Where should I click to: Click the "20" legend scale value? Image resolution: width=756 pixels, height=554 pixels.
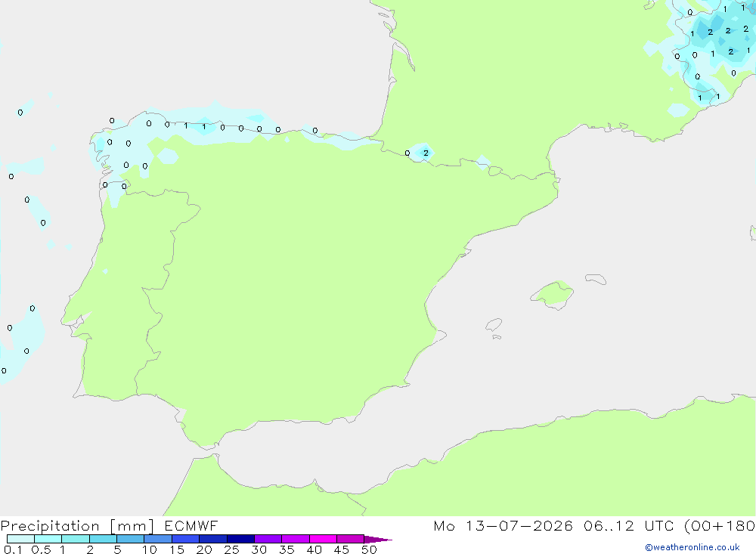pyautogui.click(x=204, y=549)
